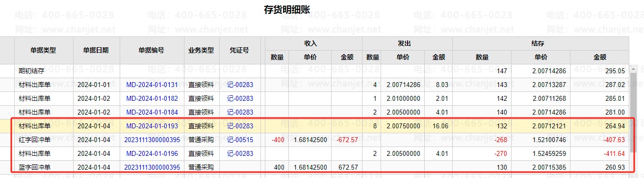Click the unit price 2.00712121

[549, 126]
